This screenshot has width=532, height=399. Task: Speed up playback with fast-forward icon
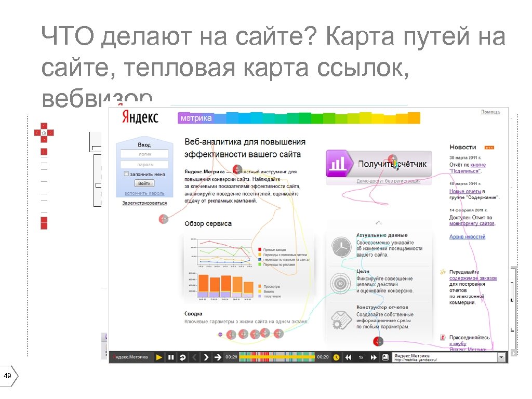374,357
